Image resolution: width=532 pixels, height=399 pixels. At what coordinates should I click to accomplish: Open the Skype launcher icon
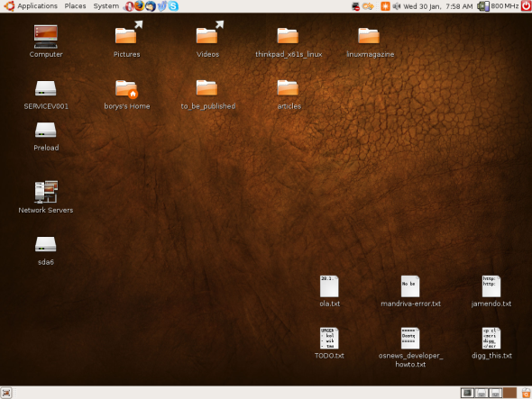173,5
